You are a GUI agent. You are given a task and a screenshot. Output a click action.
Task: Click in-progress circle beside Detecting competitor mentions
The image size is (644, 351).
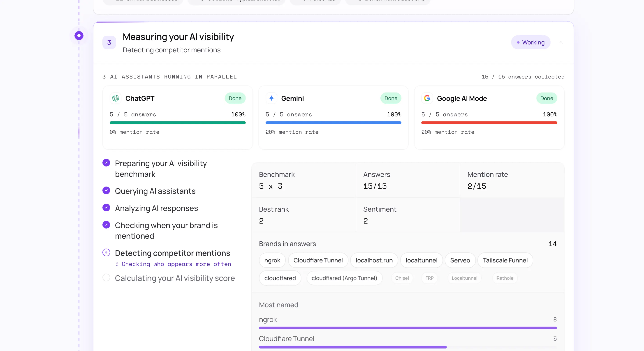point(106,252)
